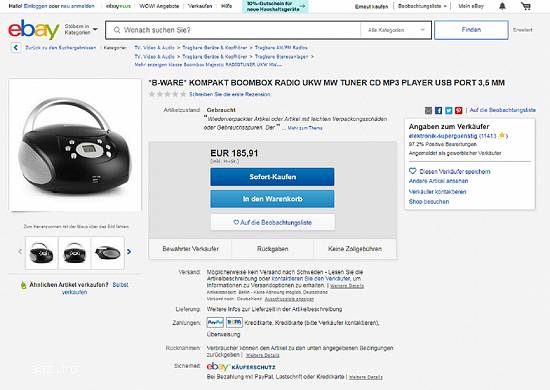
Task: Expand the Beobachtungsliste dropdown in header
Action: (x=422, y=6)
